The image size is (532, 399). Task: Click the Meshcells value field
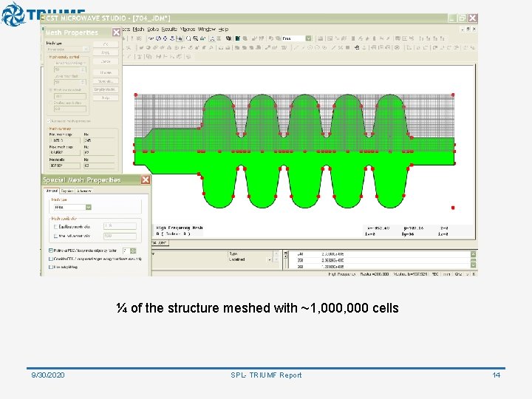pyautogui.click(x=65, y=166)
